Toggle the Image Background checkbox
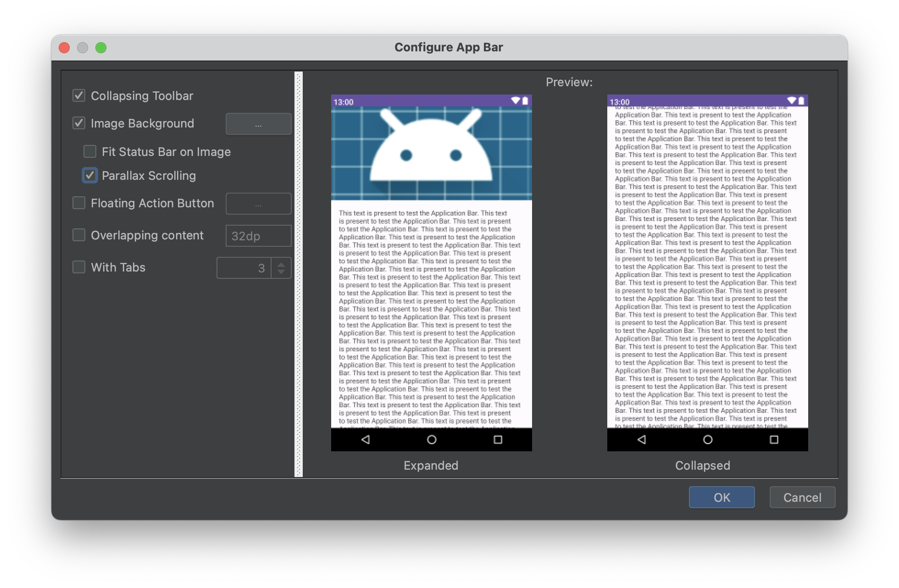The width and height of the screenshot is (899, 588). [x=79, y=123]
